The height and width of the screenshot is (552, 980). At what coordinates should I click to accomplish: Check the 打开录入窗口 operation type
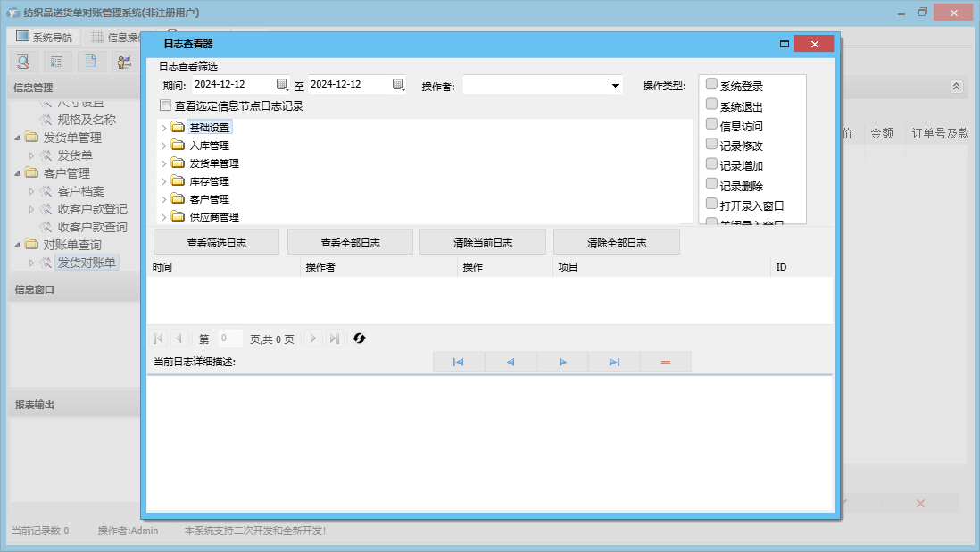point(711,204)
